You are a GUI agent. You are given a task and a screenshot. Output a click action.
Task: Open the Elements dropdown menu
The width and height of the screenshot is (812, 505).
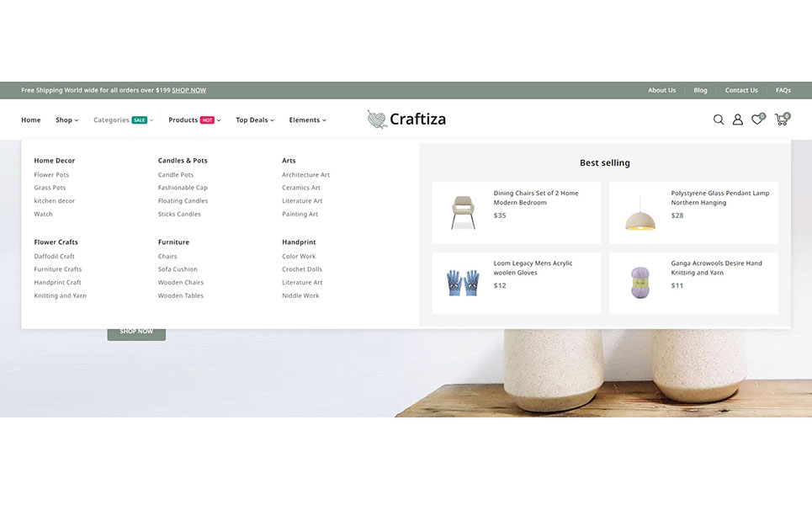pyautogui.click(x=307, y=120)
